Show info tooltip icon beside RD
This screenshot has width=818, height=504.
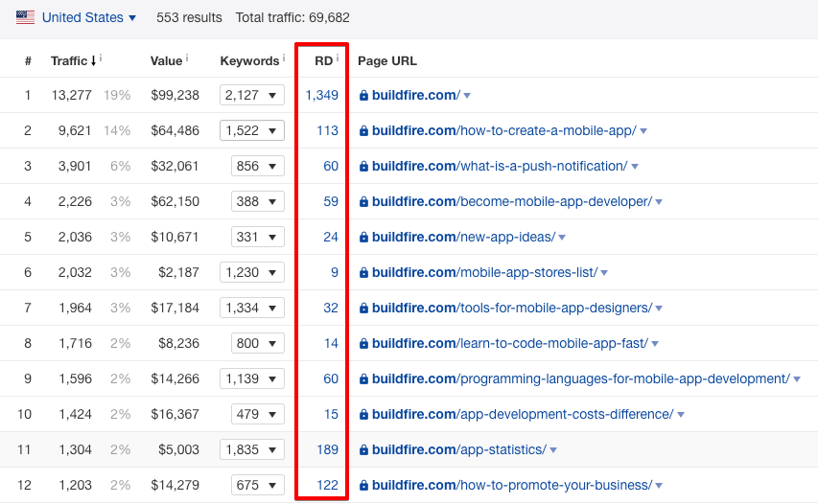(x=338, y=58)
